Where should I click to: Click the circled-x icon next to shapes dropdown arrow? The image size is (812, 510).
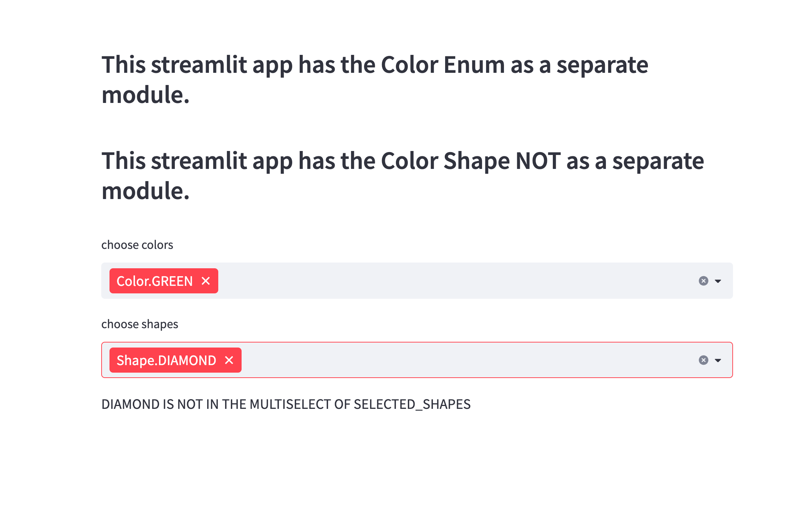click(x=703, y=360)
